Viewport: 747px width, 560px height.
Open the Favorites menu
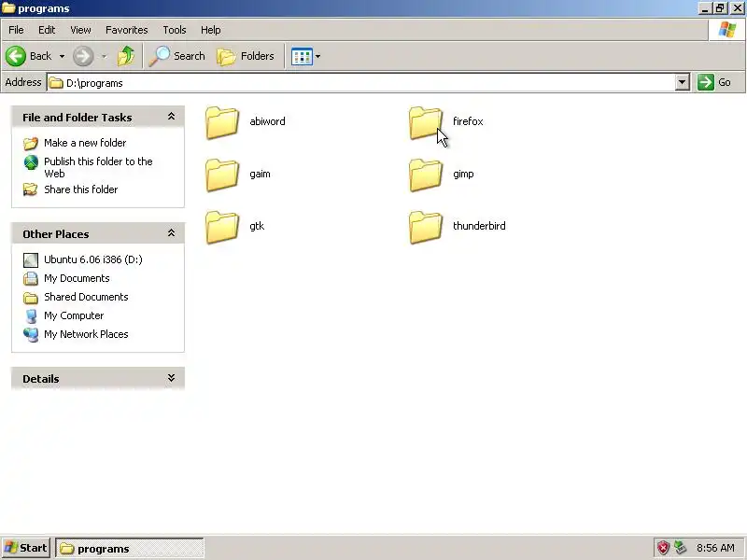[x=127, y=30]
